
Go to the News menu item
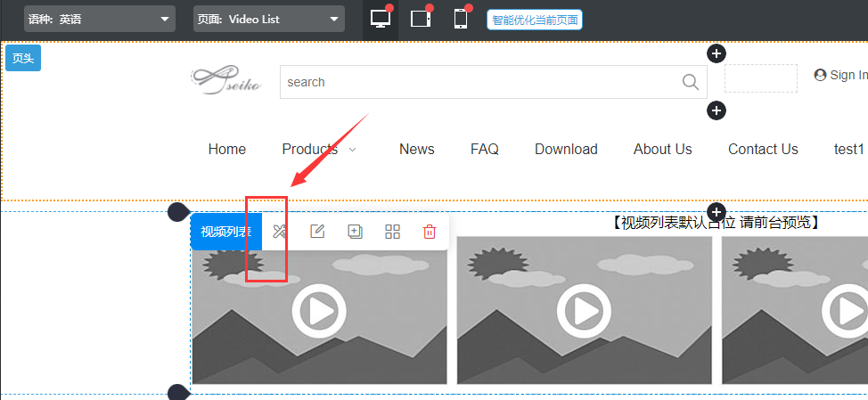416,150
